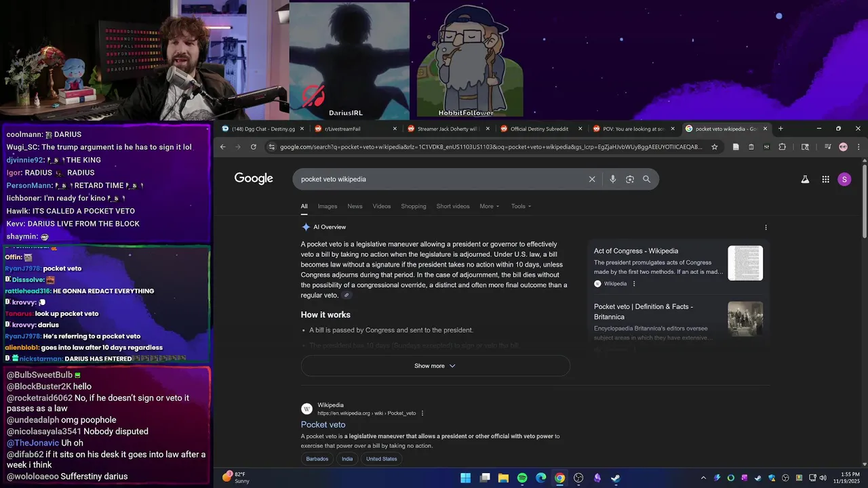Open AI Overview three-dot options
The height and width of the screenshot is (488, 868).
[x=766, y=228]
